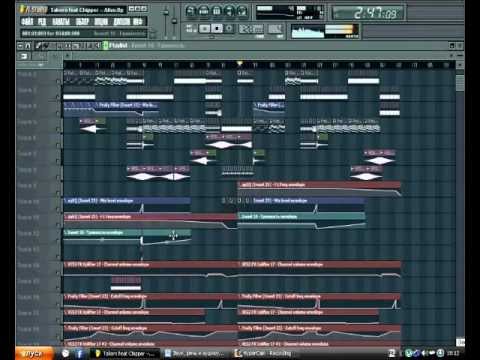Mute Track 3 in the playlist
The height and width of the screenshot is (360, 480).
[x=59, y=97]
